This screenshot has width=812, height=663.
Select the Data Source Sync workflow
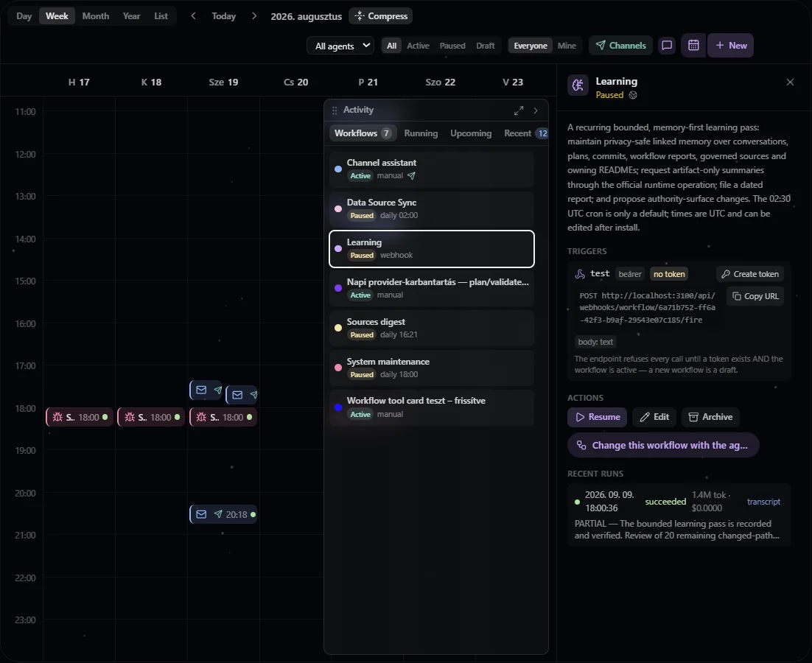[431, 209]
